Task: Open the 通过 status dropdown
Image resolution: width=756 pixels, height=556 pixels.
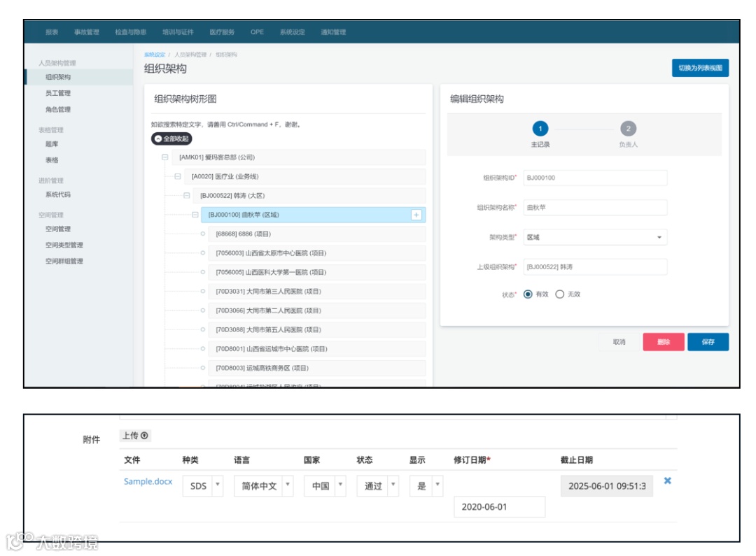Action: pyautogui.click(x=377, y=485)
